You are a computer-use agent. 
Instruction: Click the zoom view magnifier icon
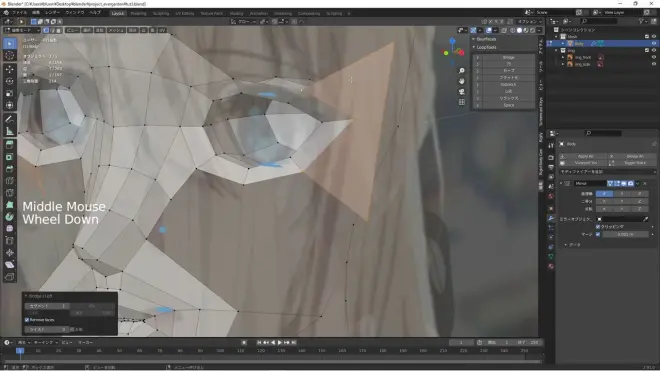(x=462, y=71)
